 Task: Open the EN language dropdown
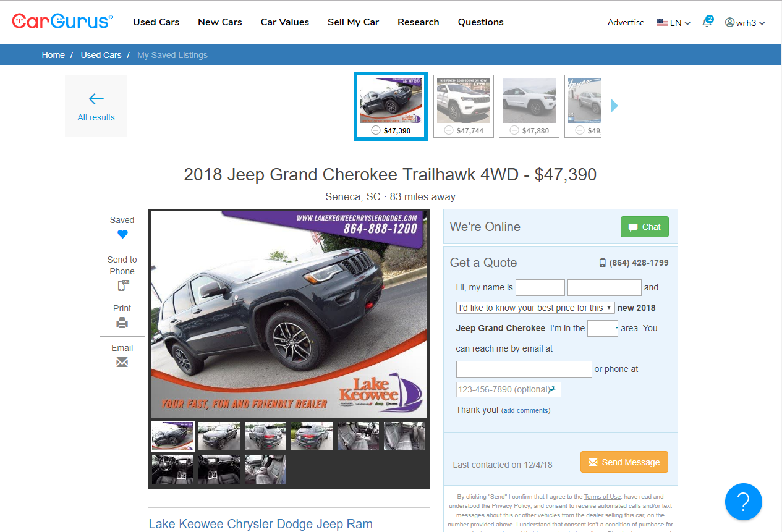click(674, 23)
